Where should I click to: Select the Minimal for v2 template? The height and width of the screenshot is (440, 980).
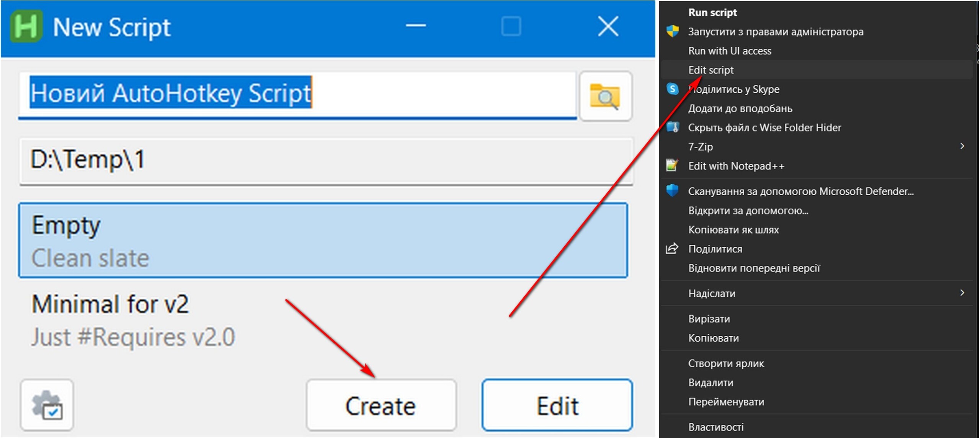coord(323,320)
